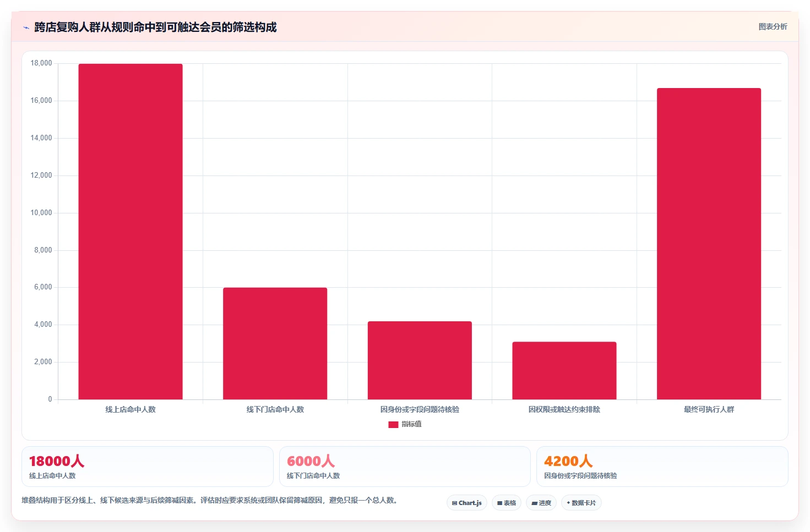The width and height of the screenshot is (810, 532).
Task: Click the y-axis value 18,000
Action: coord(41,63)
